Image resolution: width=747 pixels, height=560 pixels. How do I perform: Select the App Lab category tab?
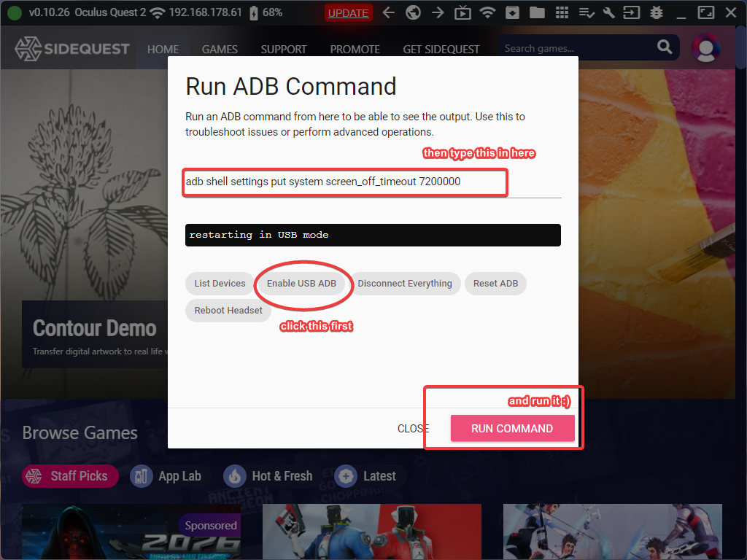pyautogui.click(x=166, y=476)
